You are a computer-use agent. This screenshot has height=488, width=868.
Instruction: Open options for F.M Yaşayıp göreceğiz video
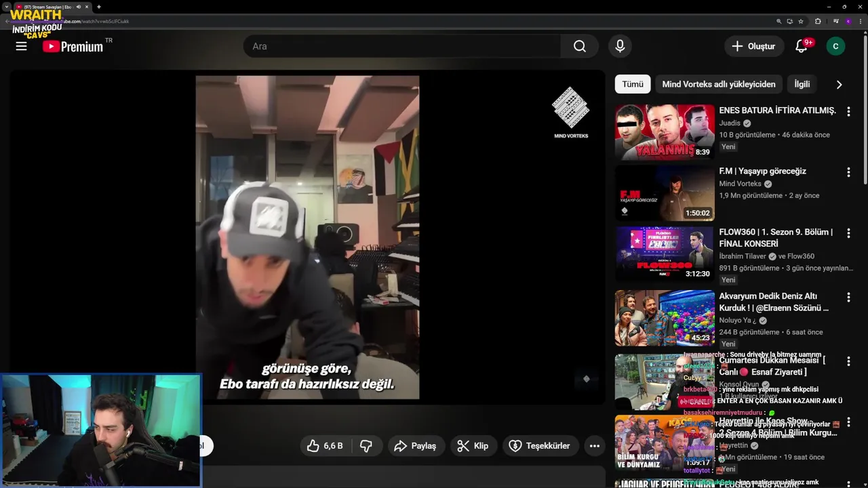click(x=848, y=172)
